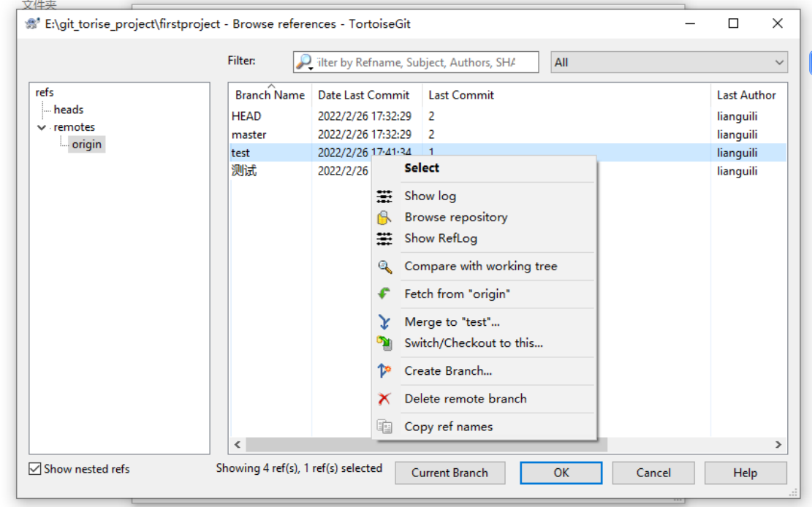Click the green Fetch from origin arrow icon

tap(384, 294)
